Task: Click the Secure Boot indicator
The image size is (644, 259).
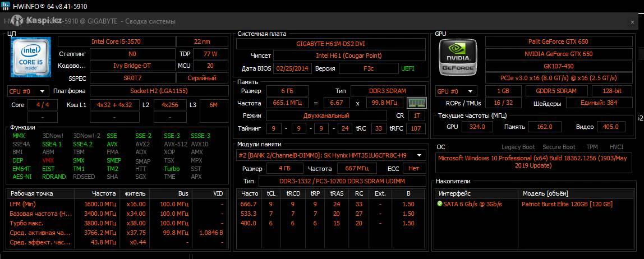Action: 559,147
